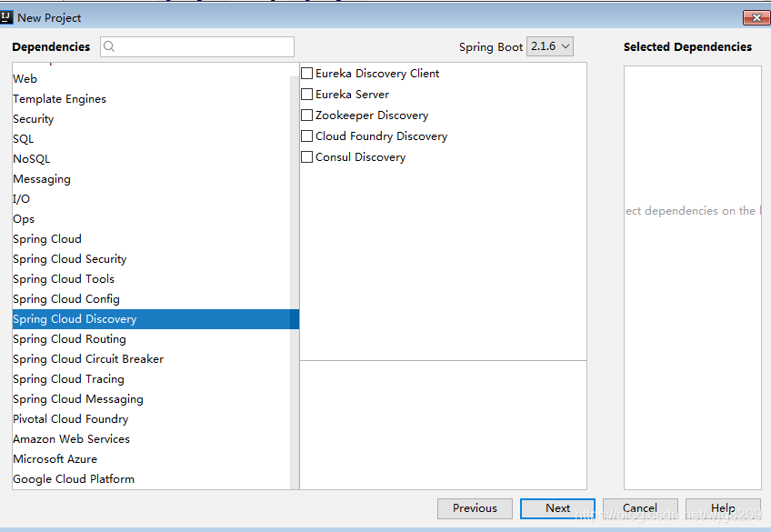Focus the Dependencies search field
The width and height of the screenshot is (771, 532).
coord(197,46)
